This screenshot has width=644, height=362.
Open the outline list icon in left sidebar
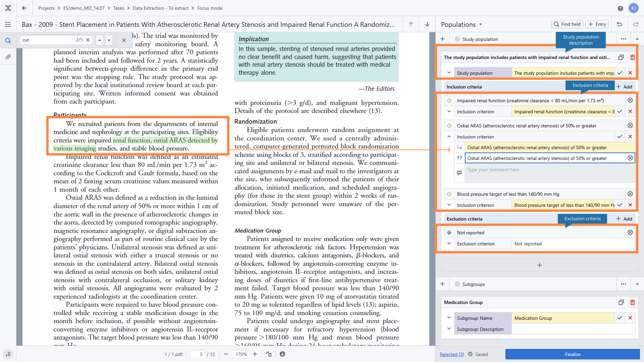(x=8, y=24)
